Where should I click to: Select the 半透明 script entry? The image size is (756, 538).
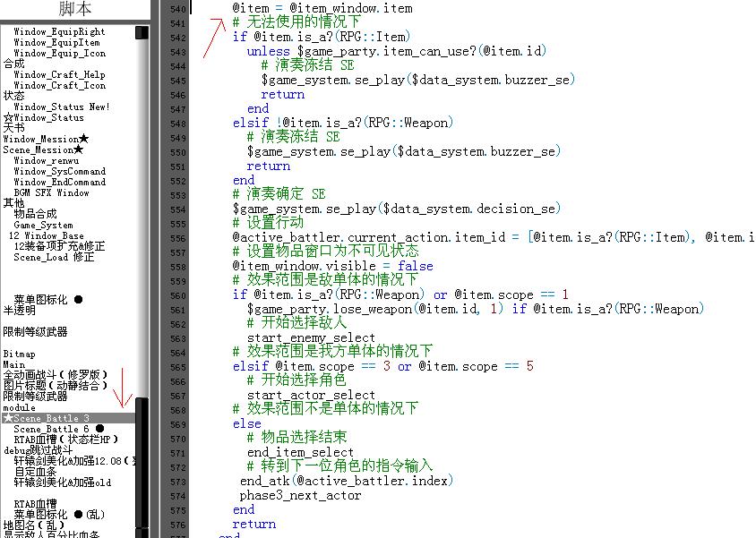20,311
